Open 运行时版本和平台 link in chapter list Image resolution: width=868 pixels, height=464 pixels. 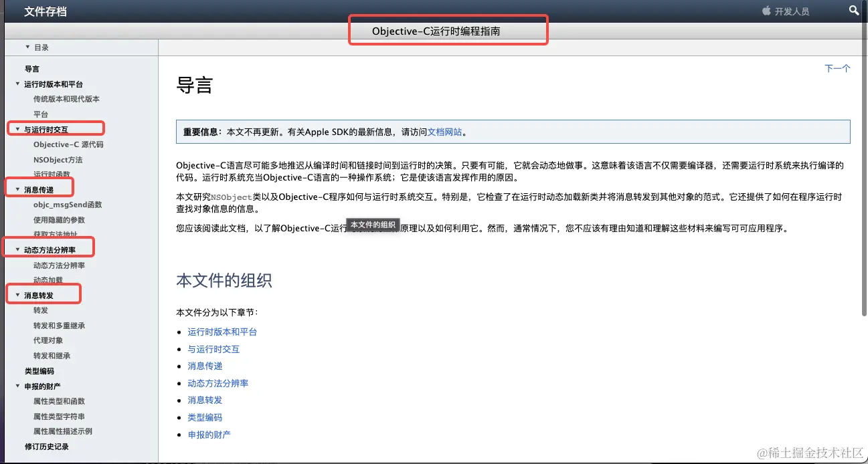pyautogui.click(x=222, y=332)
